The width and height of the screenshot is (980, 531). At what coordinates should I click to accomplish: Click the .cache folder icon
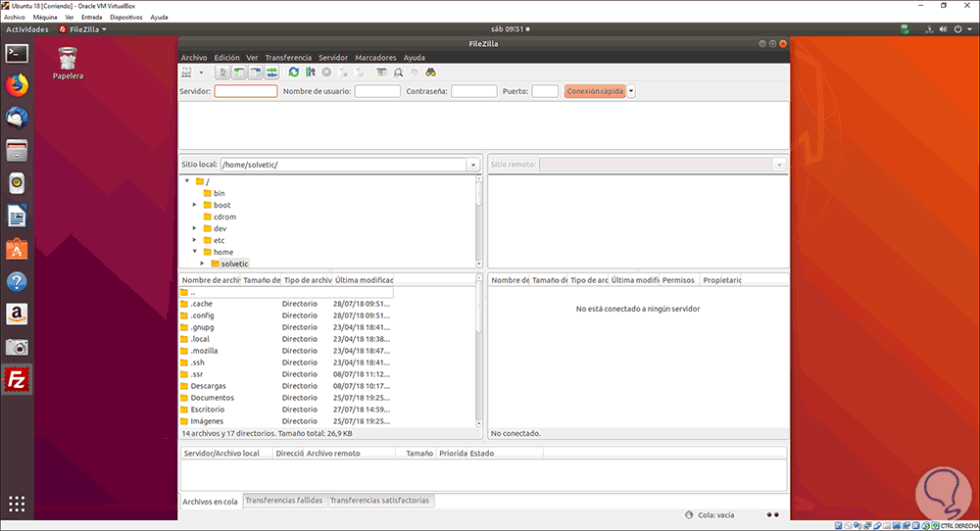pyautogui.click(x=184, y=304)
